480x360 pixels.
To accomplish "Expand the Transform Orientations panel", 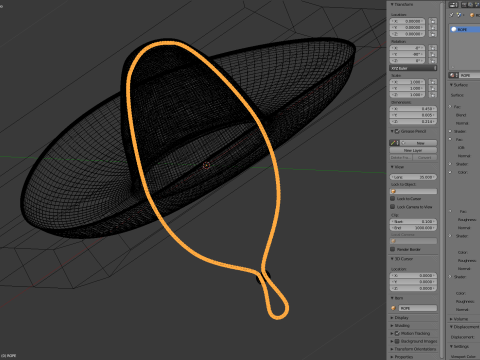I will 392,349.
